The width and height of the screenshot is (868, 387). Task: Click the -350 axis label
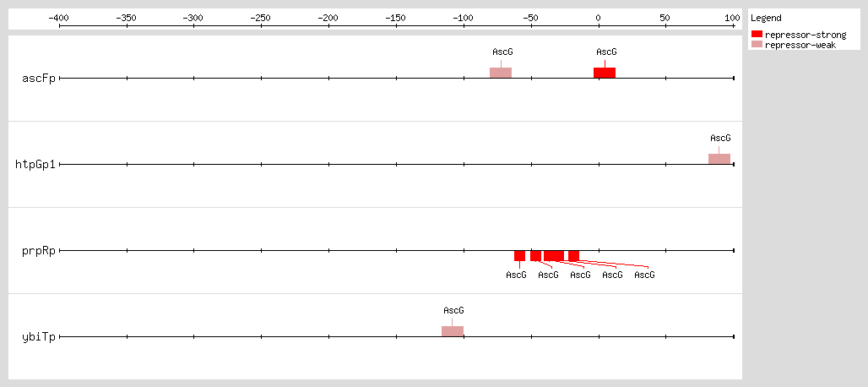click(x=127, y=18)
